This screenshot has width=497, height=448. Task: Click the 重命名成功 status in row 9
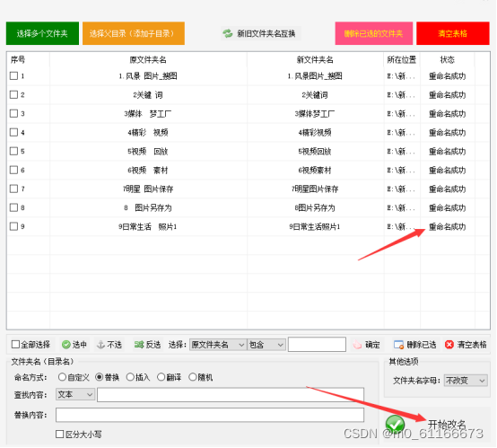tap(448, 226)
